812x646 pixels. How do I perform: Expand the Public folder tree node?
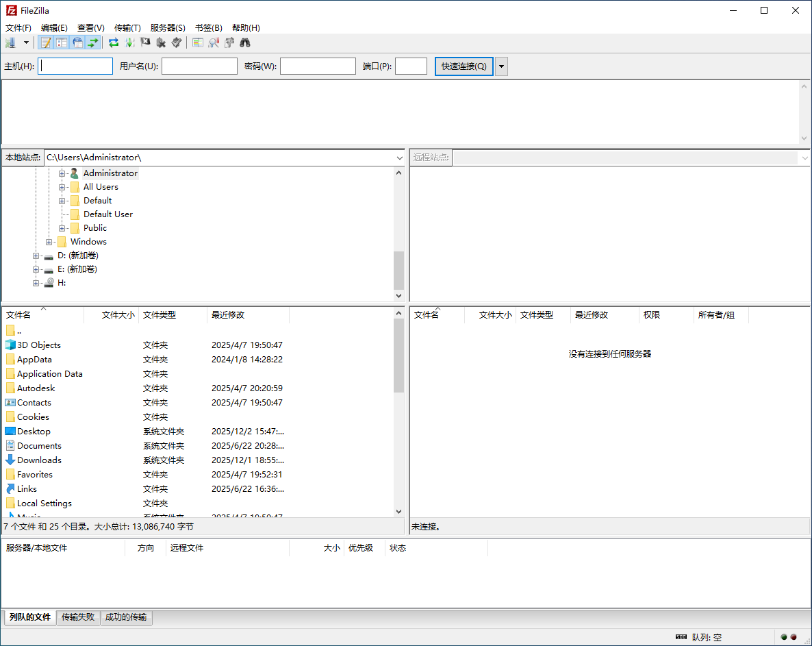(62, 228)
